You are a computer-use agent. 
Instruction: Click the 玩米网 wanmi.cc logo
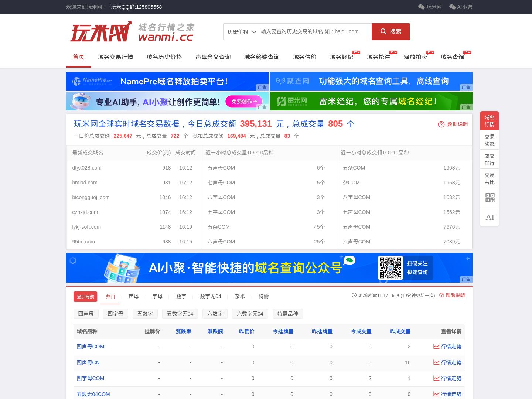132,32
